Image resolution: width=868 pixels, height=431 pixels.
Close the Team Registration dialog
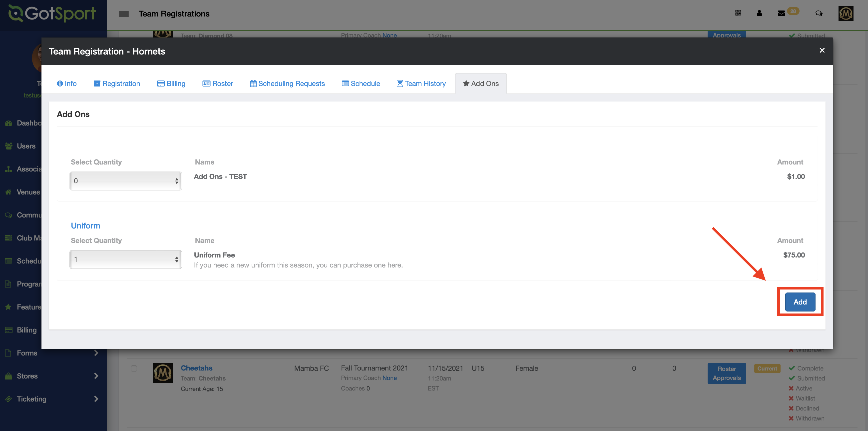(822, 50)
